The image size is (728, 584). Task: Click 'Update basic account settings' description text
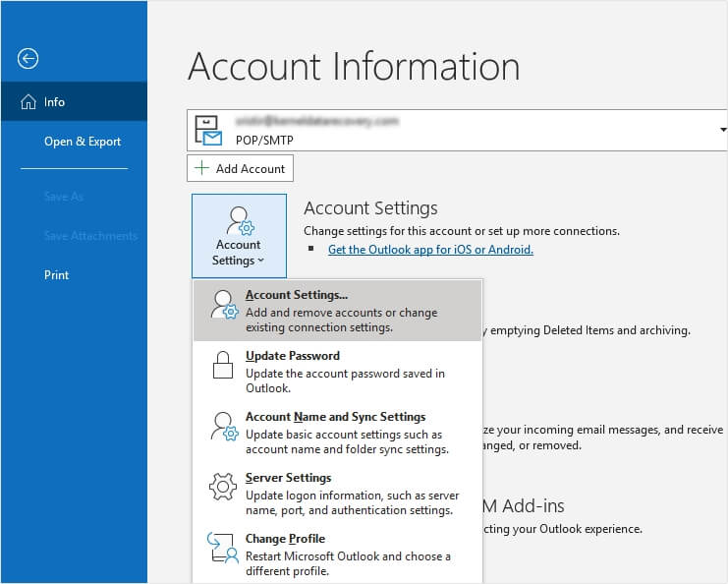tap(347, 441)
